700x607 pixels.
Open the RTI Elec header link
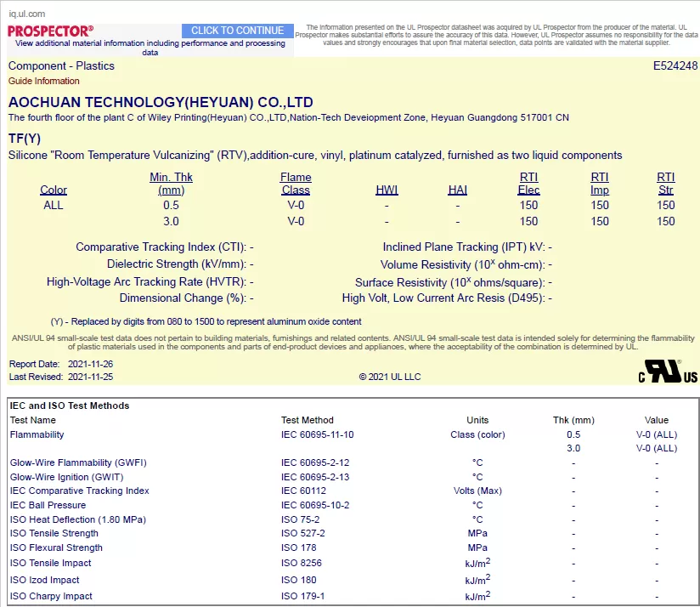coord(528,183)
